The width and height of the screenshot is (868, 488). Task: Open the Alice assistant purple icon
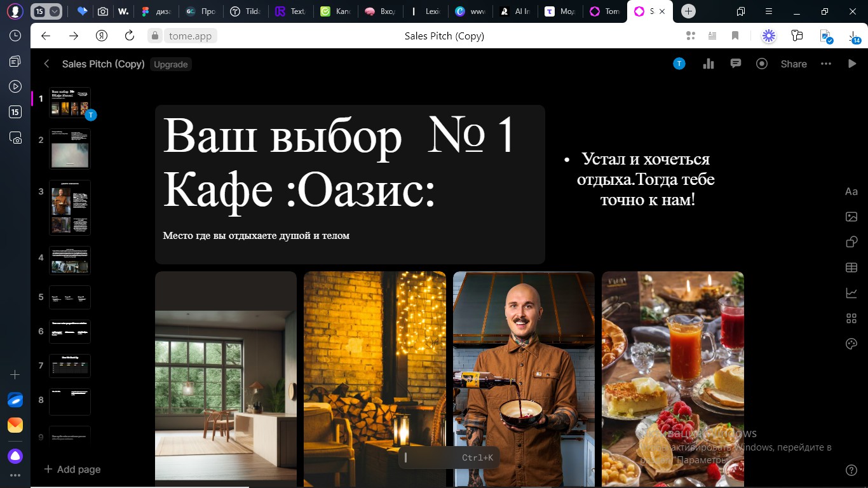(15, 456)
